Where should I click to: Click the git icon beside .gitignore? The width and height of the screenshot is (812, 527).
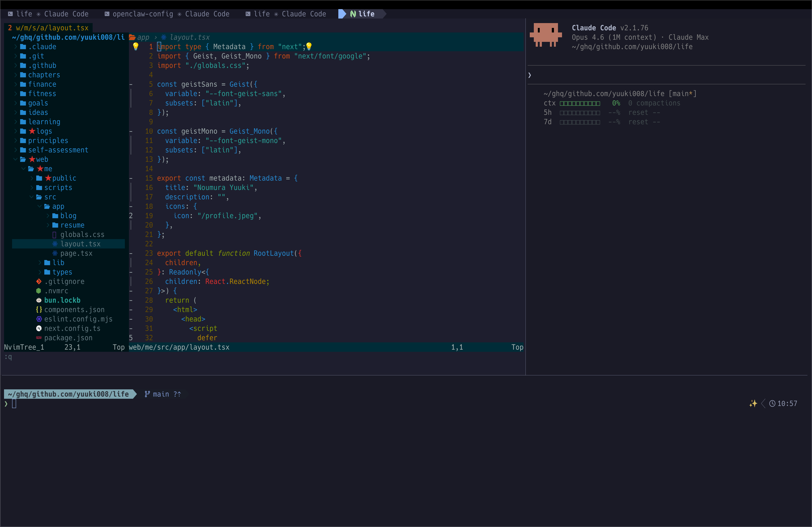tap(39, 281)
